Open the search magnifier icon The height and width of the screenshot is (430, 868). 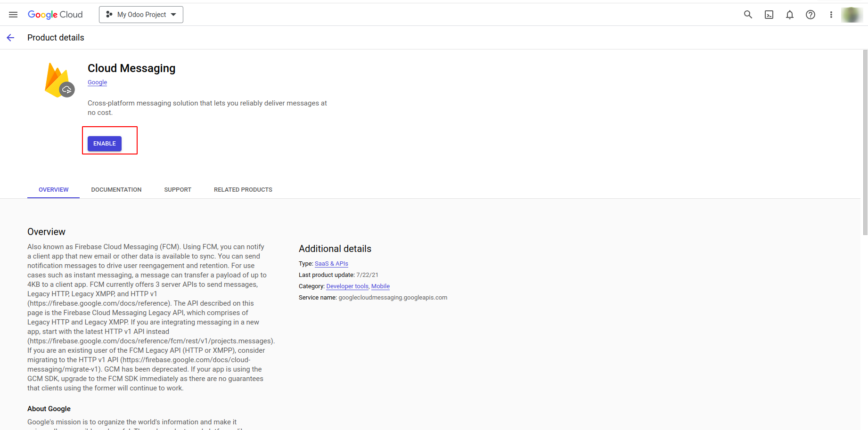point(748,15)
